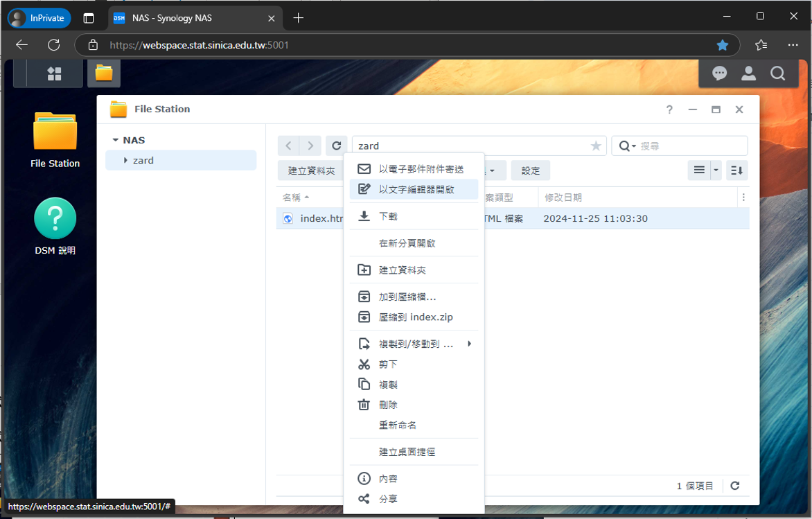
Task: Collapse the NAS tree root
Action: coord(116,140)
